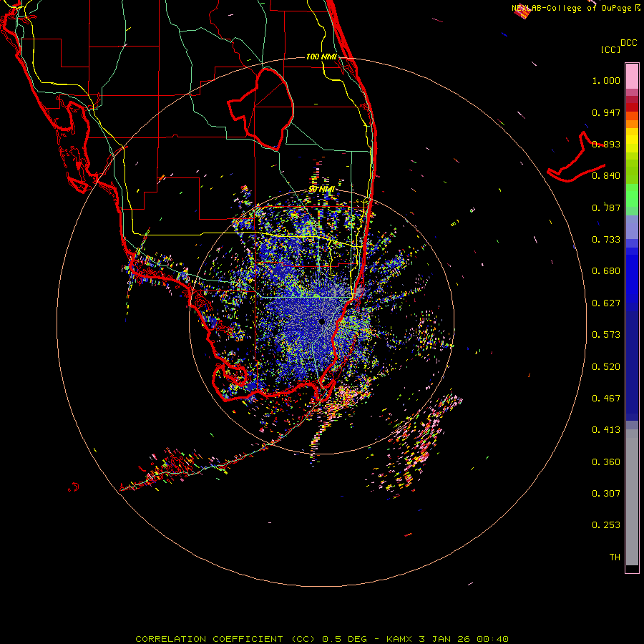Select the 0.467 scale value

click(606, 399)
